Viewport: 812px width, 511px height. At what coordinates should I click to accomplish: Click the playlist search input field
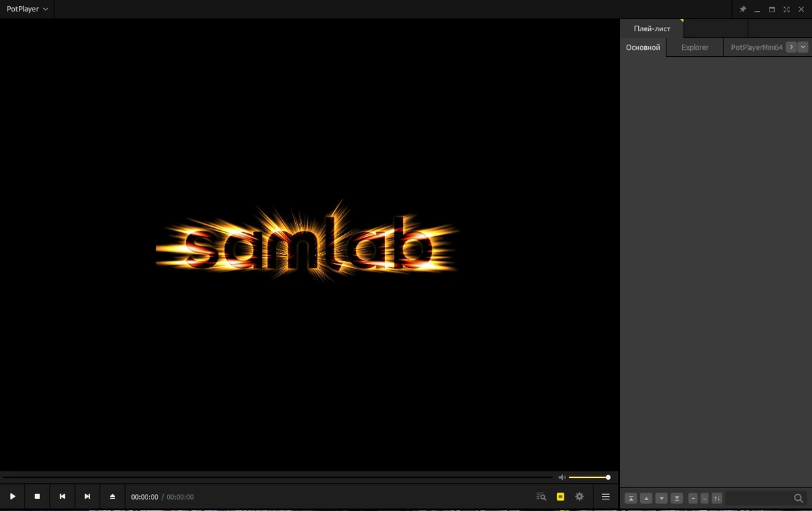(759, 498)
